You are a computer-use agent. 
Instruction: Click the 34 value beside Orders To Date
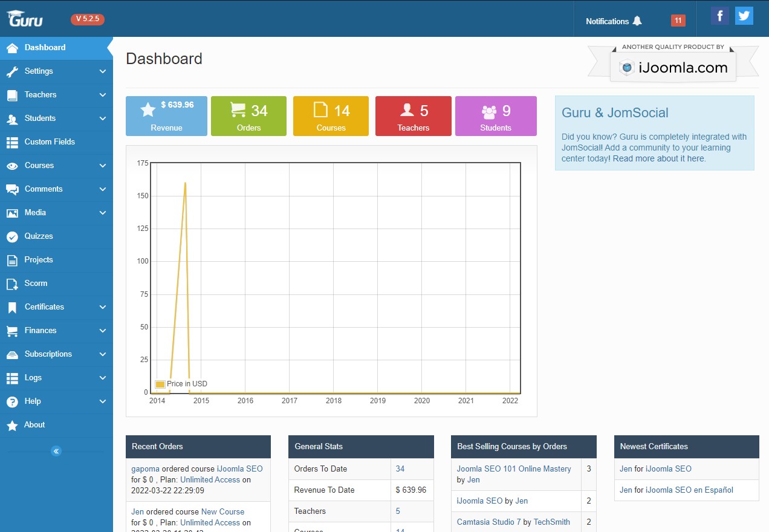click(x=400, y=469)
